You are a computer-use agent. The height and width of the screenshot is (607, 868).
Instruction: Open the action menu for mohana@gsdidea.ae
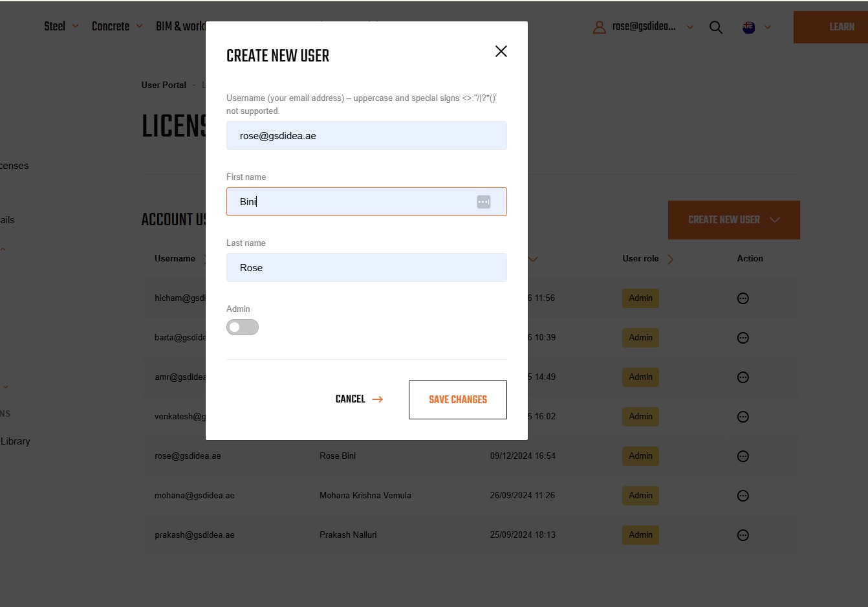pyautogui.click(x=743, y=496)
